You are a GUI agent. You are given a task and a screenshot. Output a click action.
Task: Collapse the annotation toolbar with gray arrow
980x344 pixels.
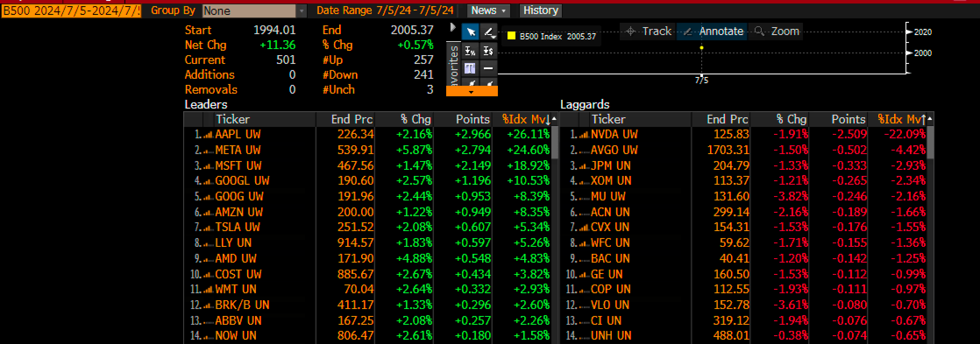(453, 28)
